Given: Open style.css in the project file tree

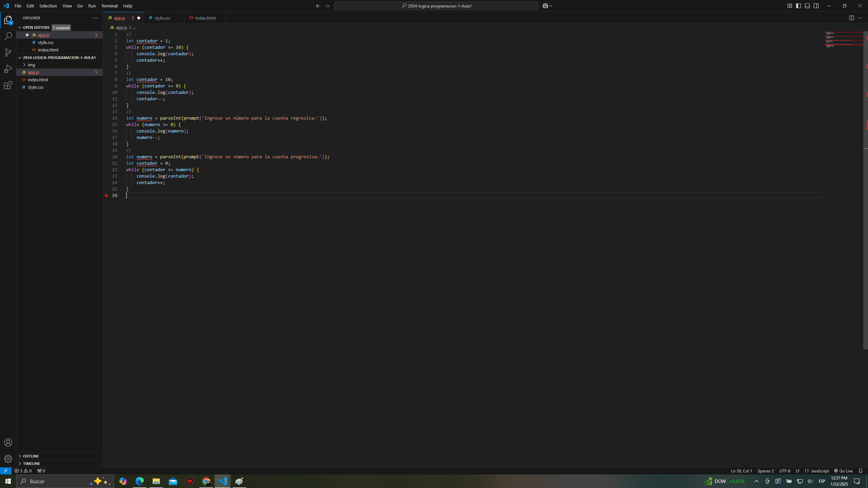Looking at the screenshot, I should pos(59,87).
